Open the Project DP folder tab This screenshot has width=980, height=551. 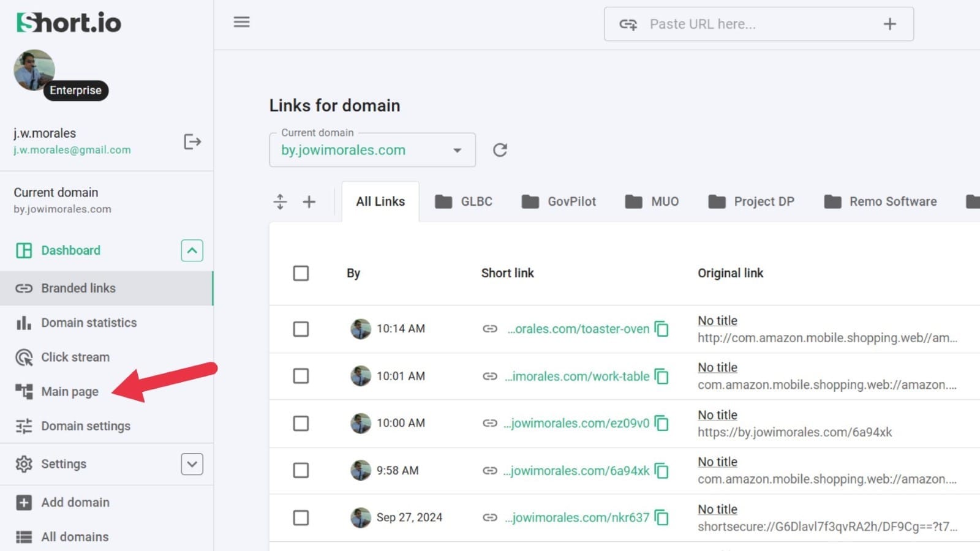coord(752,201)
